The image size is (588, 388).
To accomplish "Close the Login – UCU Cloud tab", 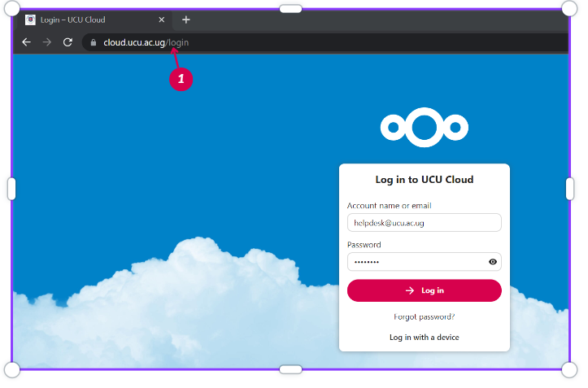I will point(162,20).
